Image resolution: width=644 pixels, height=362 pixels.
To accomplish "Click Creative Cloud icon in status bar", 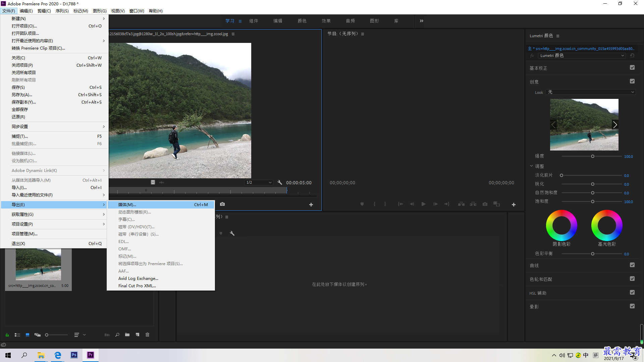I will [3, 345].
